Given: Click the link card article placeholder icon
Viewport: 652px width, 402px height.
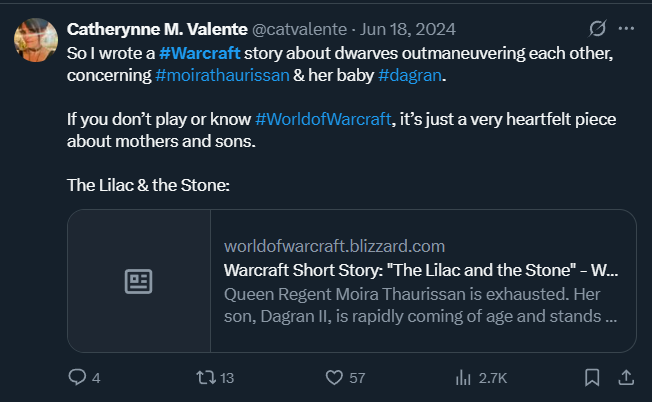Looking at the screenshot, I should (x=138, y=281).
